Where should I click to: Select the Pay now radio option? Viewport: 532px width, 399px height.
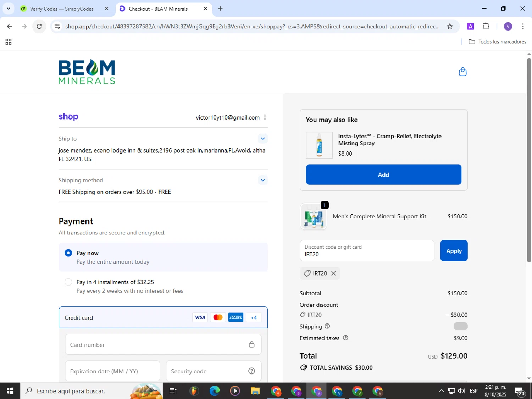pyautogui.click(x=68, y=253)
